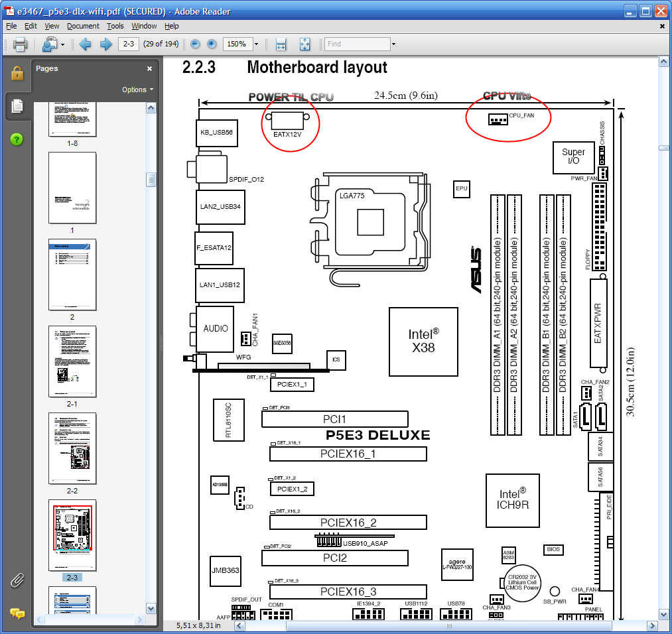Open the Find options dropdown arrow

(x=393, y=44)
